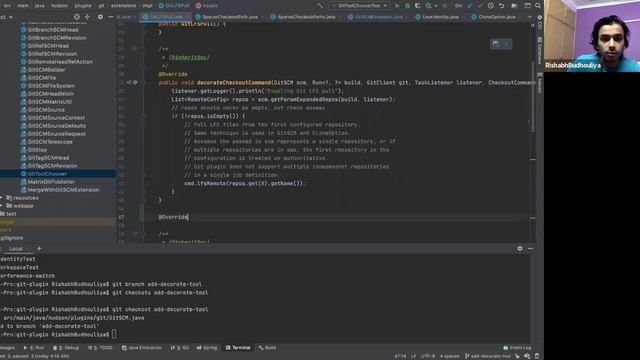Select GitSCMSourceContext in project tree
Viewport: 640px width, 360px height.
[56, 118]
